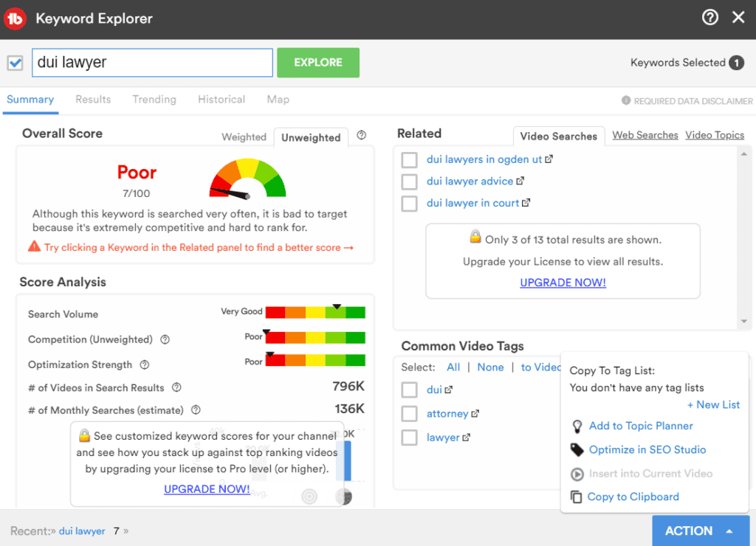Choose Copy to Clipboard
The height and width of the screenshot is (546, 756).
point(633,497)
